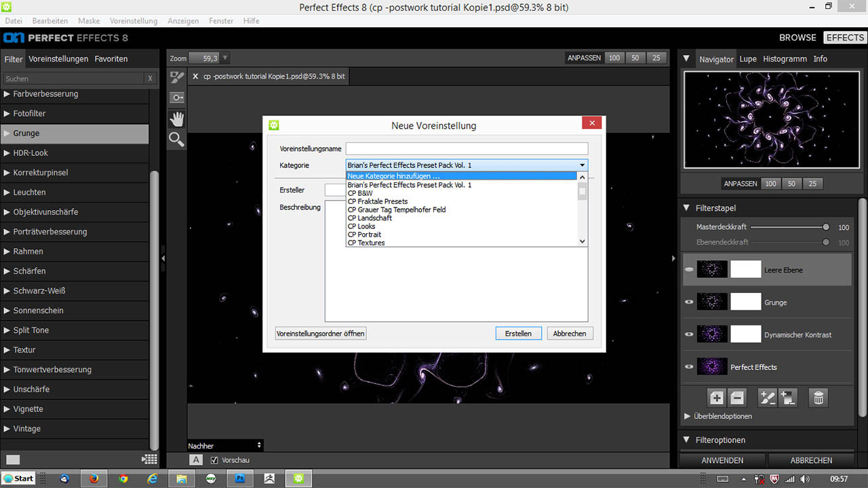Select the masking bug key tool

(177, 98)
